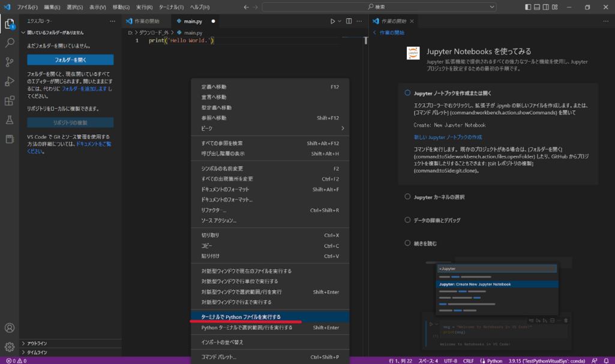
Task: Open Explorer panel ellipsis menu
Action: tap(113, 21)
